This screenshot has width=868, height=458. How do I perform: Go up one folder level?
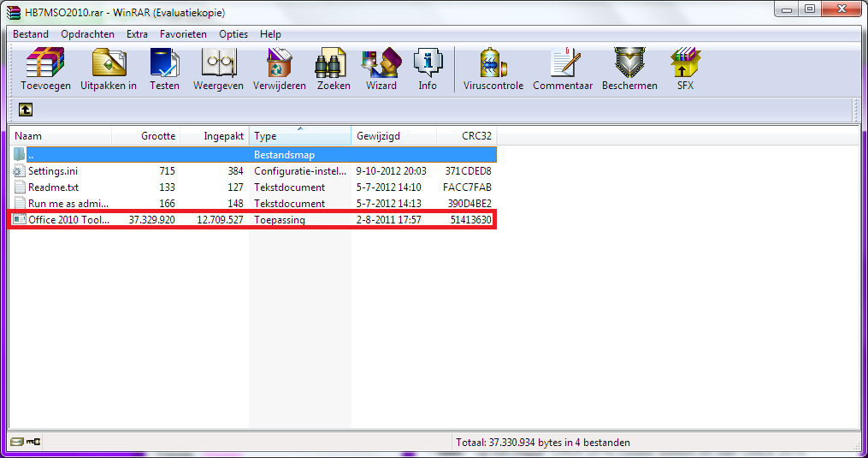(x=26, y=110)
